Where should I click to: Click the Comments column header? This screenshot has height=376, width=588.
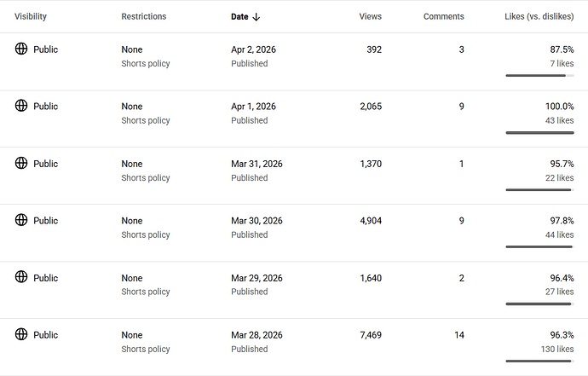tap(443, 17)
